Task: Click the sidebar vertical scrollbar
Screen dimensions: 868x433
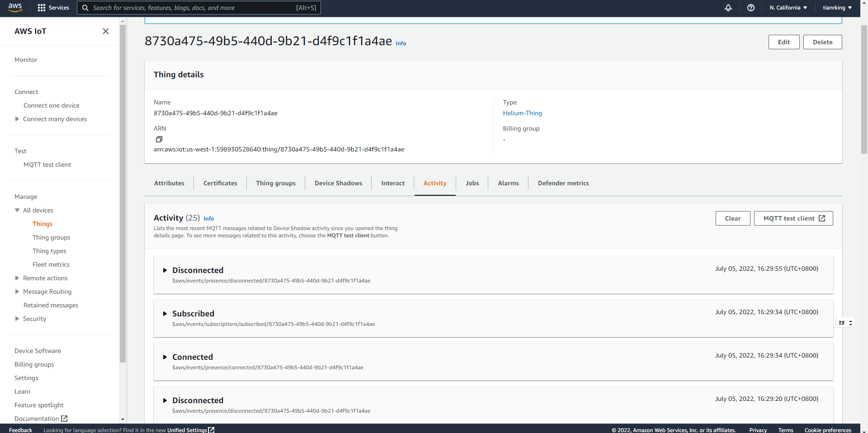Action: coord(123,193)
